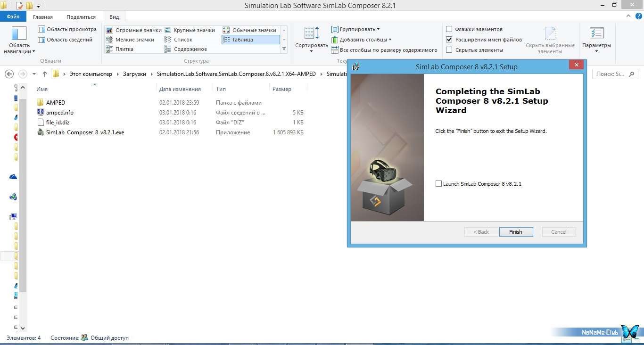Click New Folder quick access toolbar icon
The width and height of the screenshot is (644, 345).
point(29,6)
